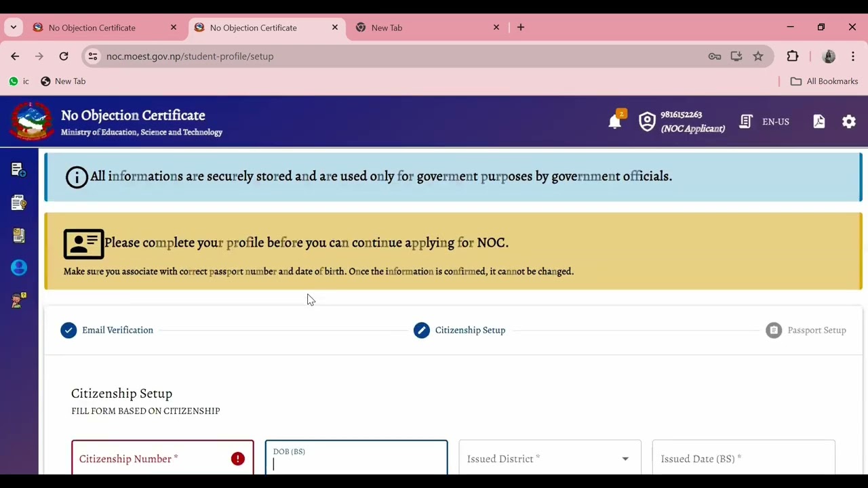View site information icon in address bar
The height and width of the screenshot is (488, 868).
tap(93, 56)
